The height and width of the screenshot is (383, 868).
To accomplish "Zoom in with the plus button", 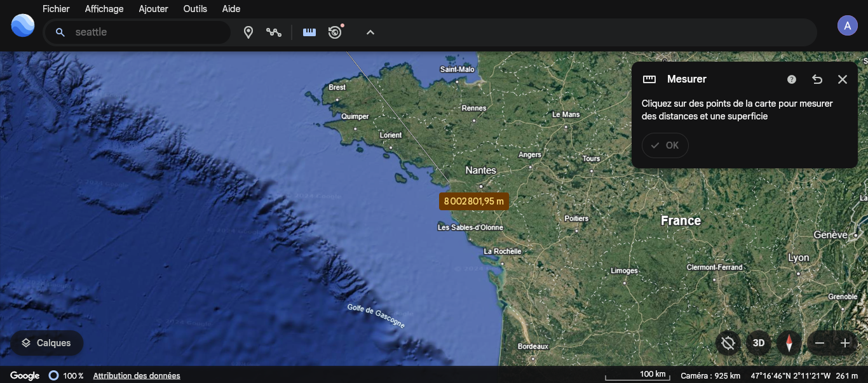I will click(x=845, y=344).
